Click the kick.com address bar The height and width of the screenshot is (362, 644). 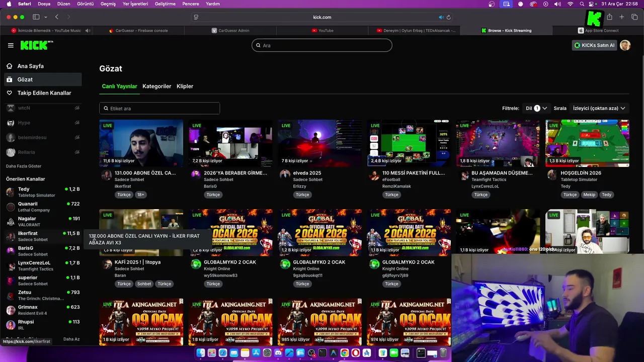[322, 17]
